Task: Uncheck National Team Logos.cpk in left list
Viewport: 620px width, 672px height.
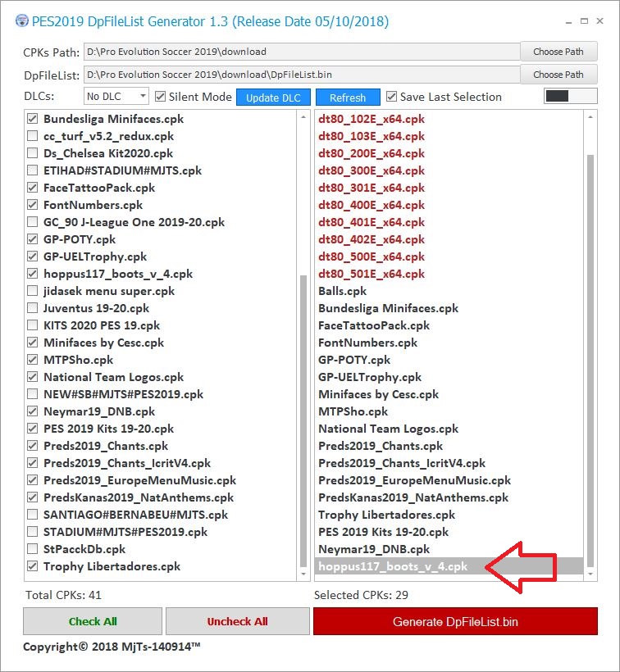Action: click(x=32, y=377)
